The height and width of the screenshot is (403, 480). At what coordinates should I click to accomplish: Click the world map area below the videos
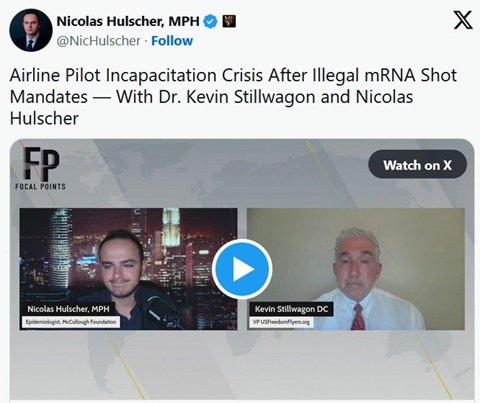click(242, 365)
